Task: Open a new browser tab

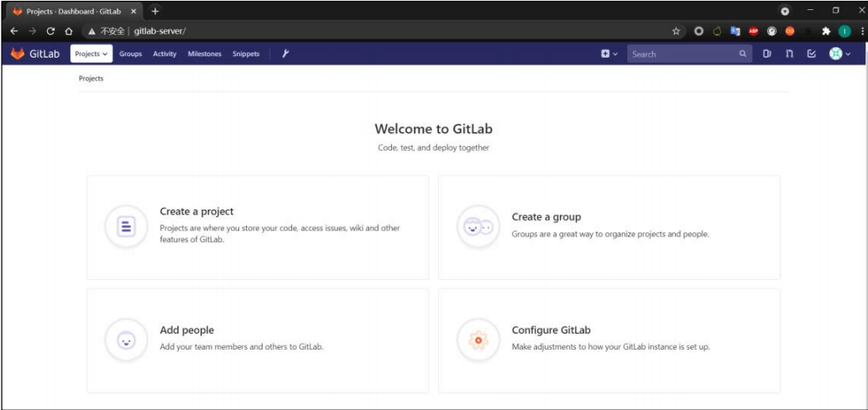Action: pyautogui.click(x=155, y=11)
